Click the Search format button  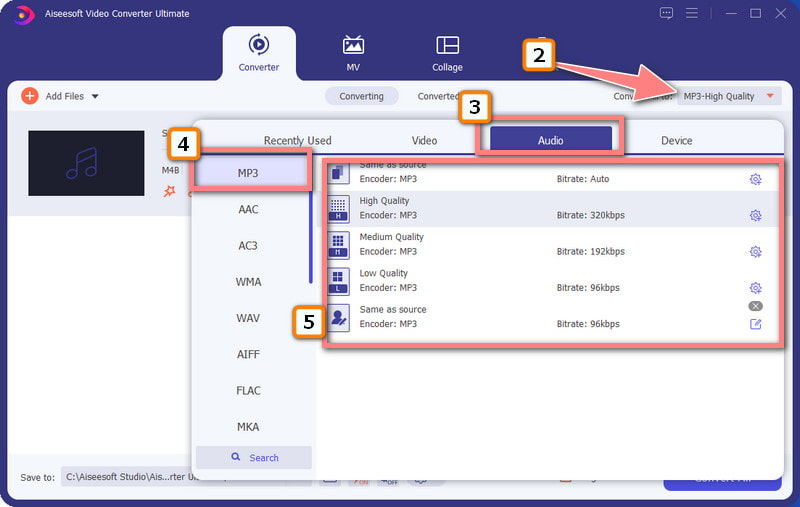pos(254,457)
